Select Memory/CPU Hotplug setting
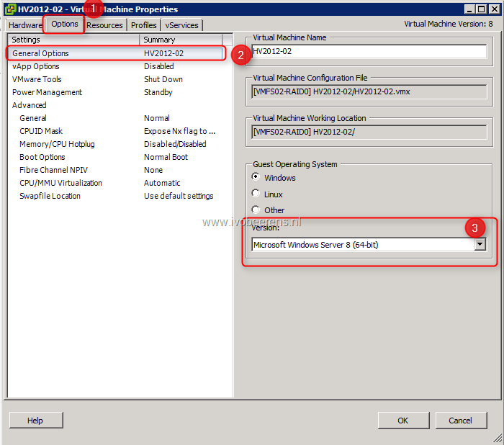The width and height of the screenshot is (504, 445). click(x=57, y=144)
